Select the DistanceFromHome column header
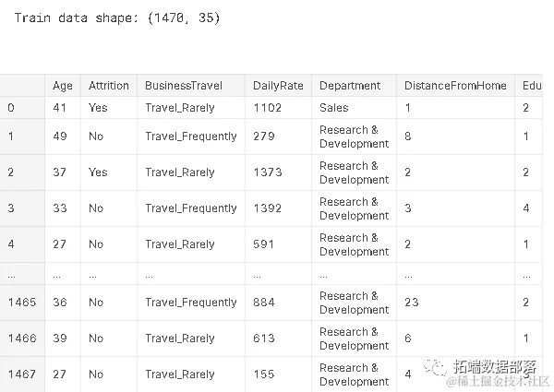This screenshot has height=392, width=554. click(x=455, y=86)
